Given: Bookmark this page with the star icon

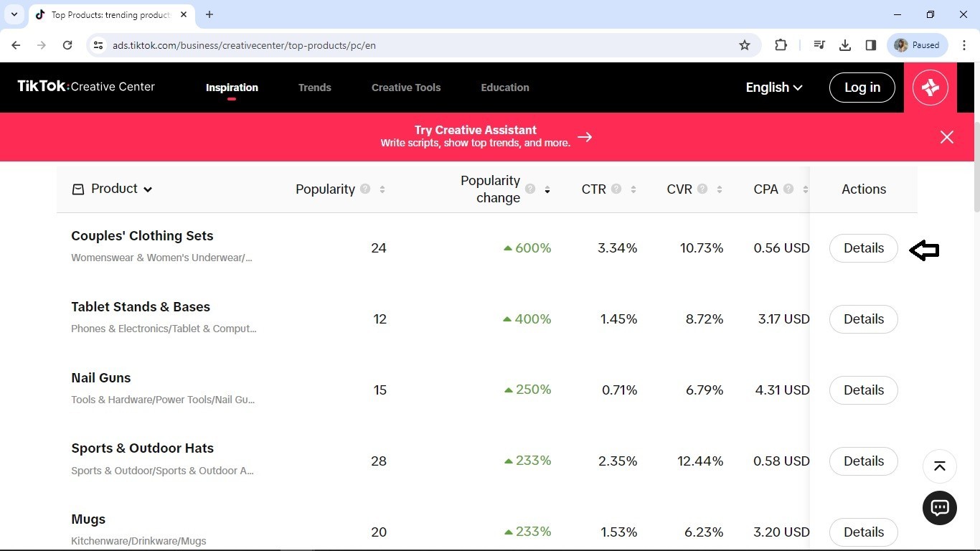Looking at the screenshot, I should click(745, 45).
